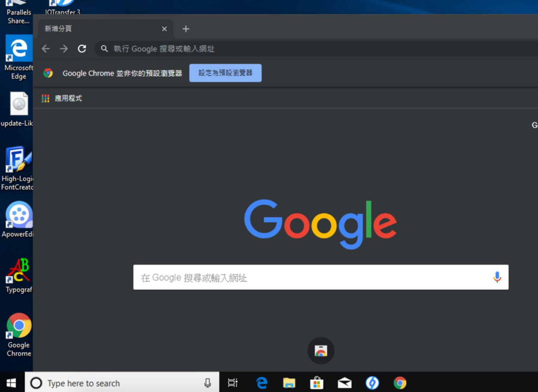The height and width of the screenshot is (392, 538).
Task: Open the ApowerEdit desktop shortcut
Action: coord(19,218)
